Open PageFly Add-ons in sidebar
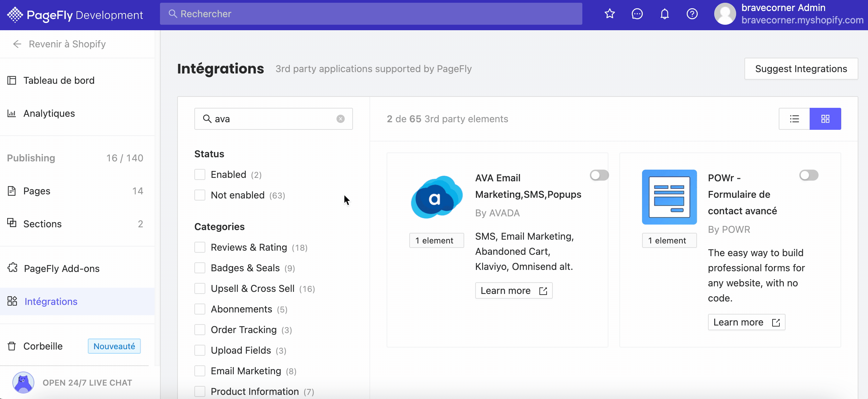Image resolution: width=868 pixels, height=399 pixels. 77,269
